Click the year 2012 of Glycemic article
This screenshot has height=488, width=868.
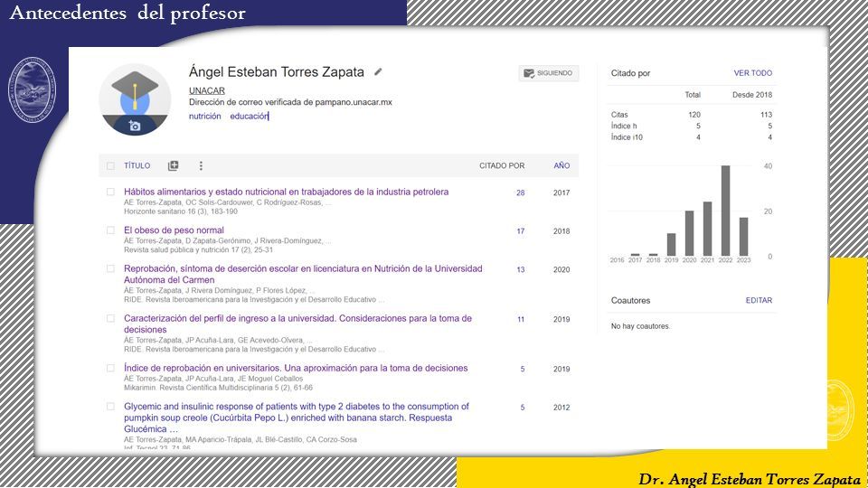coord(561,408)
